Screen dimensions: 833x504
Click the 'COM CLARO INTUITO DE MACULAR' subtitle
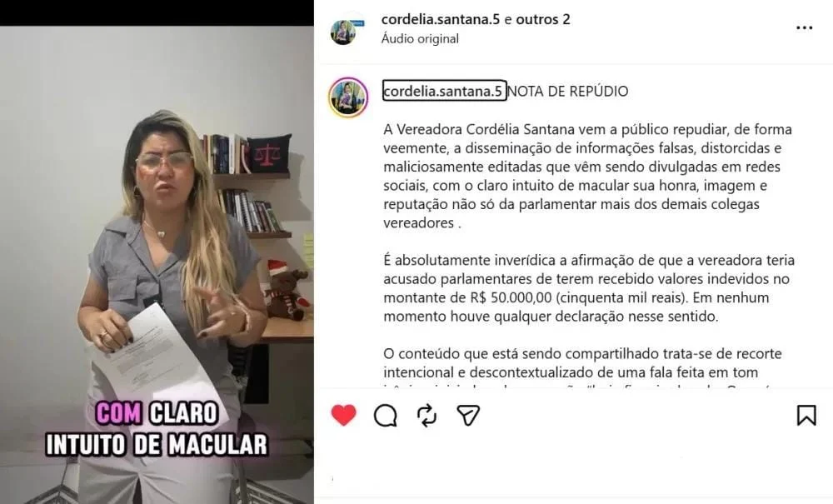[x=157, y=429]
